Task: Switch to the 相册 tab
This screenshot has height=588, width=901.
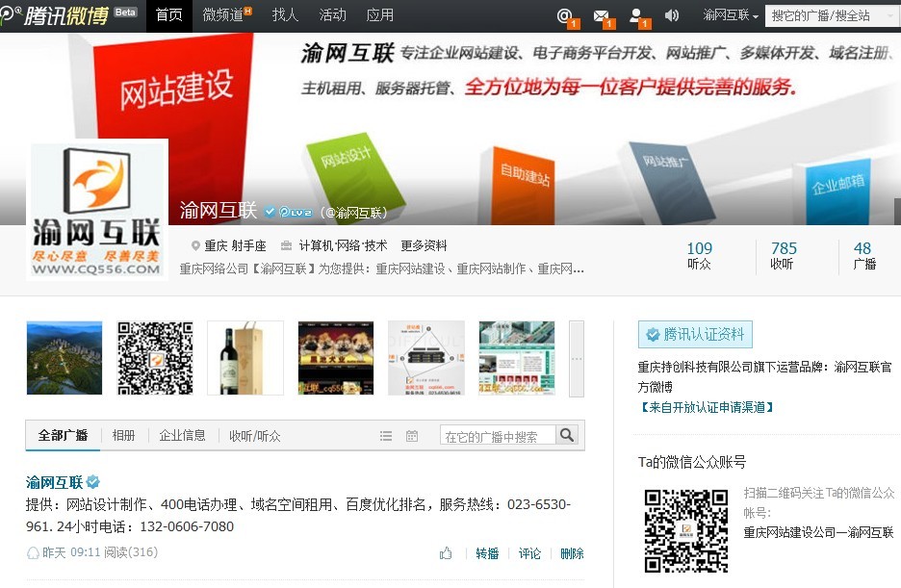Action: pyautogui.click(x=124, y=435)
